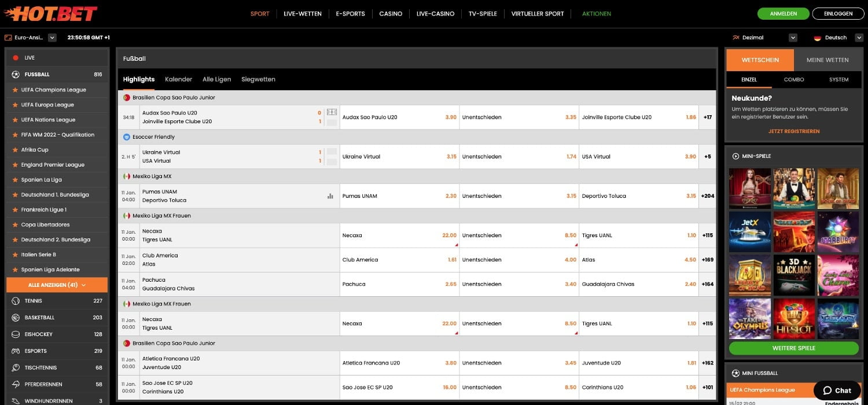Screen dimensions: 868x405
Task: Select the System bet slip tab
Action: pos(838,79)
